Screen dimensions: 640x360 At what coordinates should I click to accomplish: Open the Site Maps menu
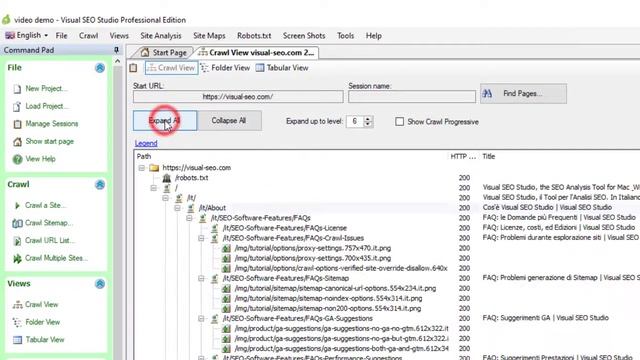[x=209, y=36]
